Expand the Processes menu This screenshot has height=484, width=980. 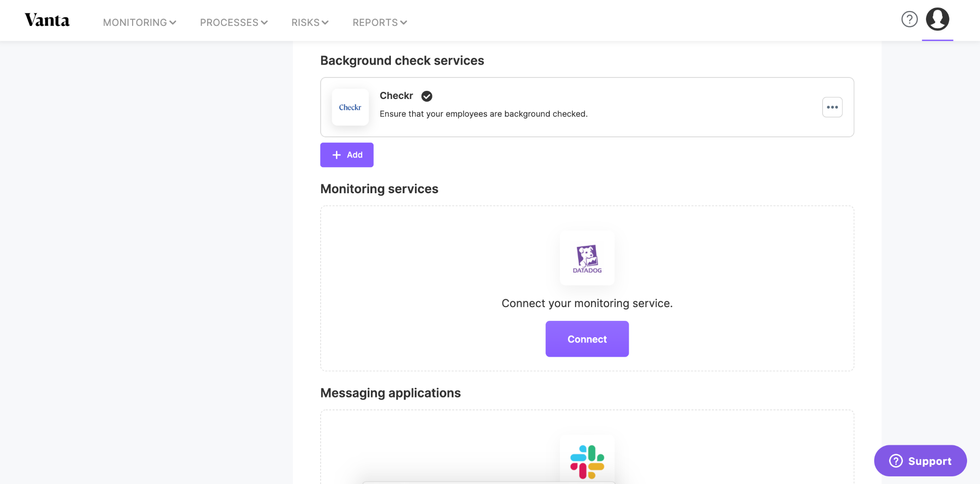click(234, 22)
